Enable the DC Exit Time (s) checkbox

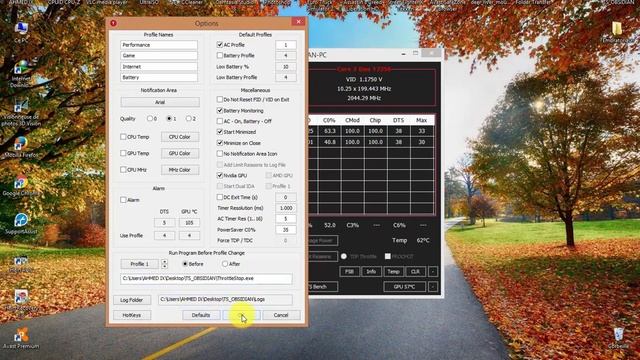pyautogui.click(x=220, y=197)
